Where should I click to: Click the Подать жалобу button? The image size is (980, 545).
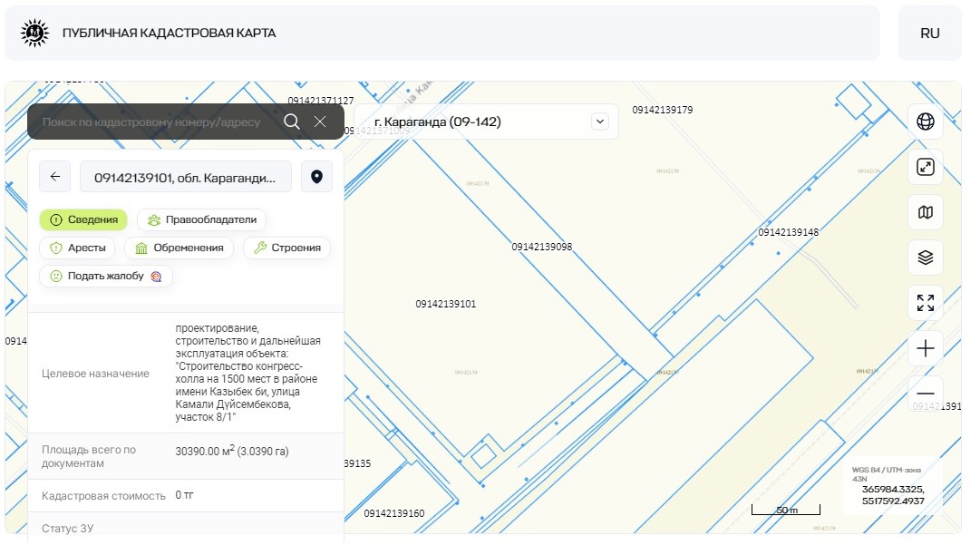tap(105, 276)
